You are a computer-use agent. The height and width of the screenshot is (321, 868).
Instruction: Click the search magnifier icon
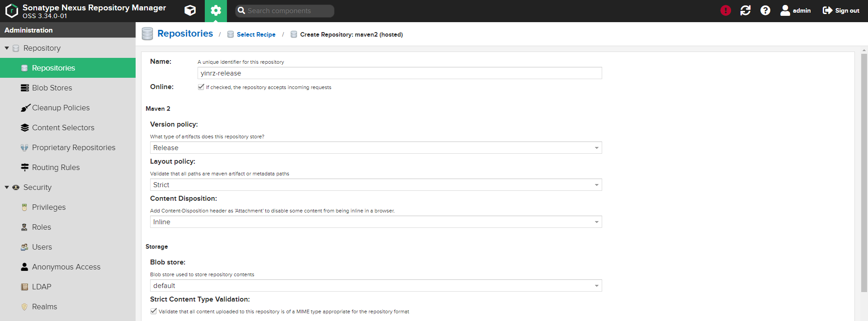pos(241,10)
